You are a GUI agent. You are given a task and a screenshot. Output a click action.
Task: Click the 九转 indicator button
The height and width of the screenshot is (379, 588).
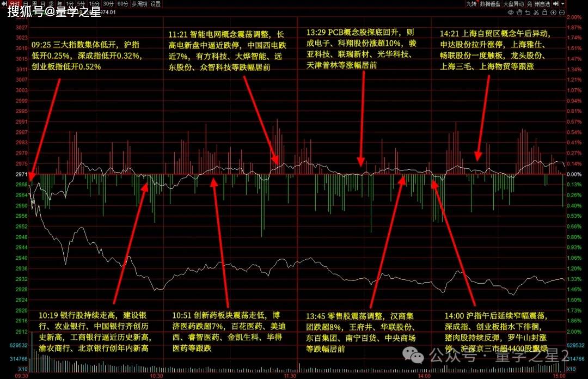point(471,4)
